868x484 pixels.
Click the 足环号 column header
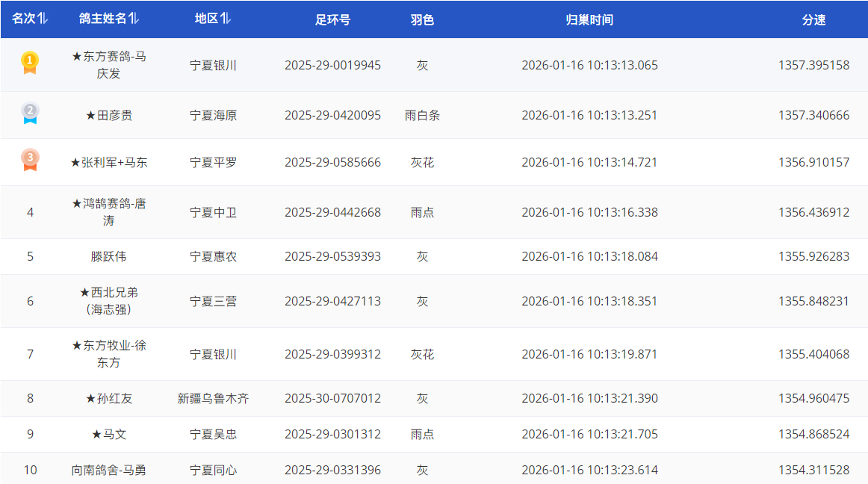tap(332, 19)
